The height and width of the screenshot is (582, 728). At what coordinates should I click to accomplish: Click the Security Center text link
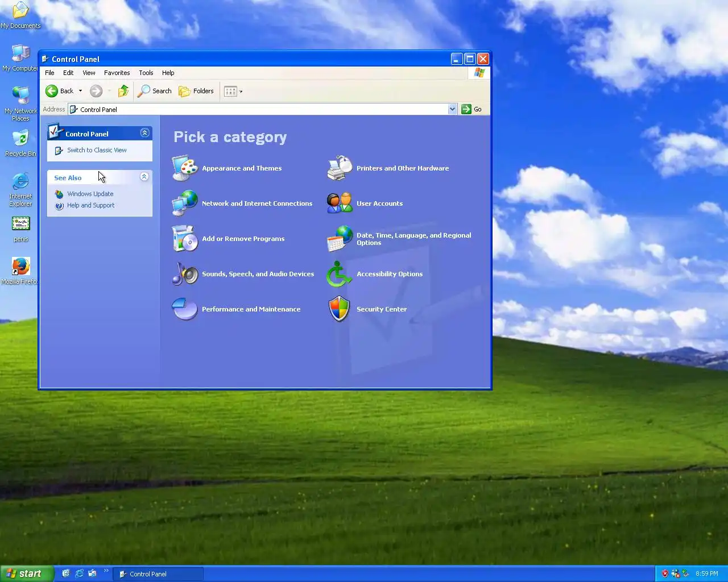point(382,309)
